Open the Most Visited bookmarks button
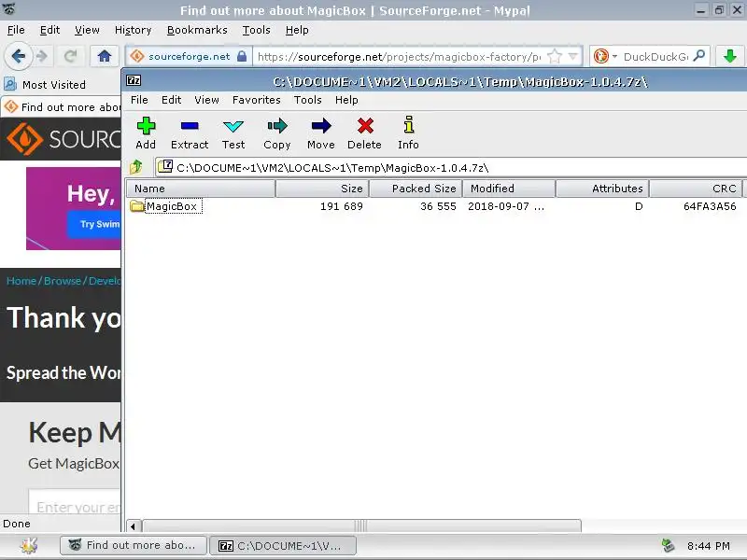Screen dimensions: 747x560 tap(45, 84)
